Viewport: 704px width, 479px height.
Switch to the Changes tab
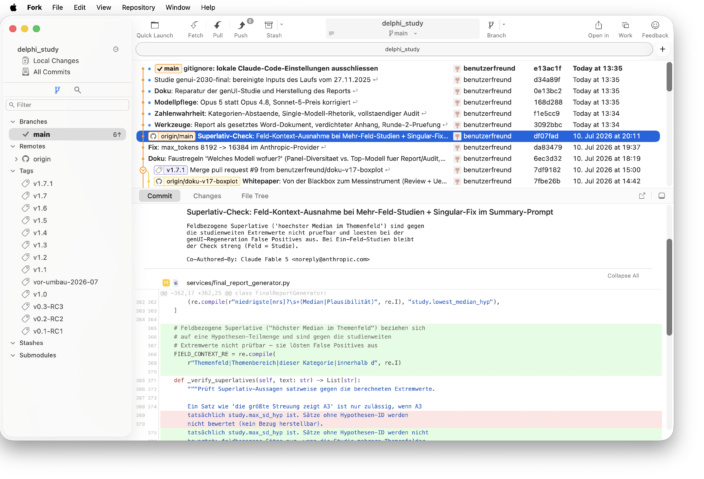coord(207,196)
